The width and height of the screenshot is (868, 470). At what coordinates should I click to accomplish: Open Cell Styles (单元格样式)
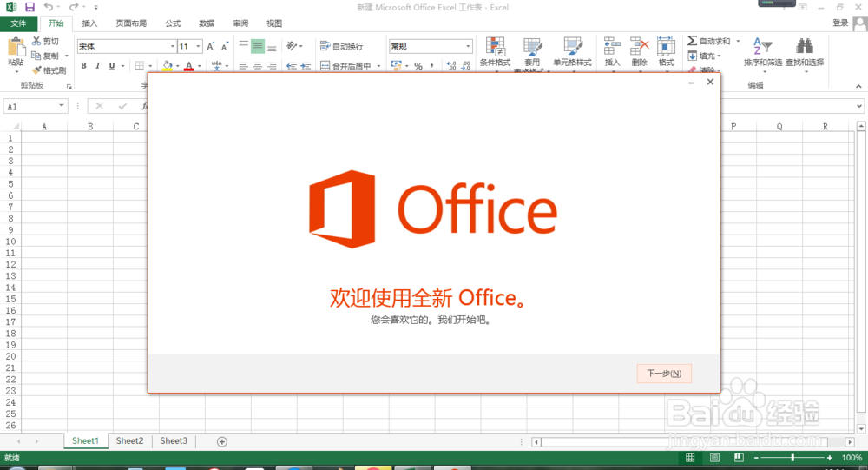click(x=572, y=53)
